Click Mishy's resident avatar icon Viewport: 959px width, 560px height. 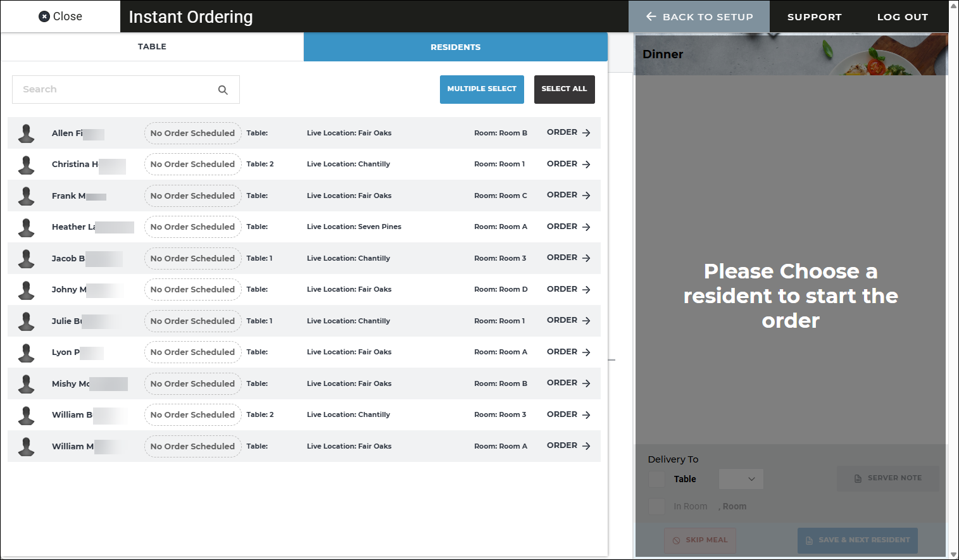27,383
